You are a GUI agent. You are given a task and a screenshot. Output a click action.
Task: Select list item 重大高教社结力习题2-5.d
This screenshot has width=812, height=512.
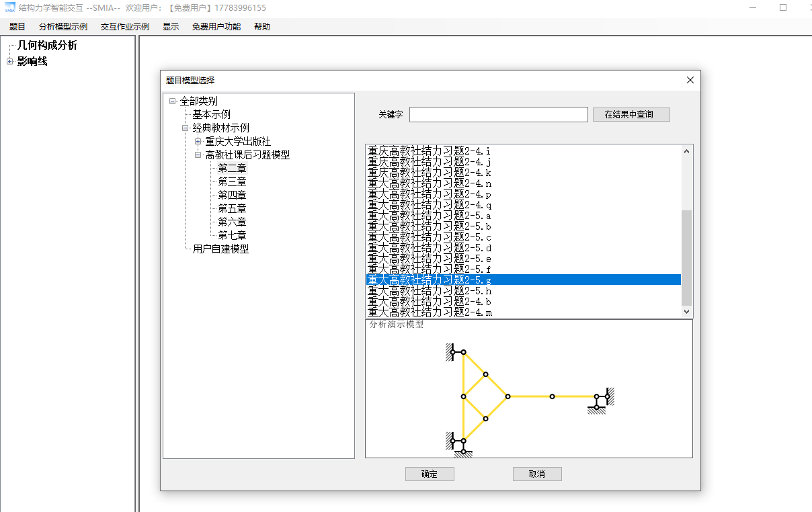523,248
